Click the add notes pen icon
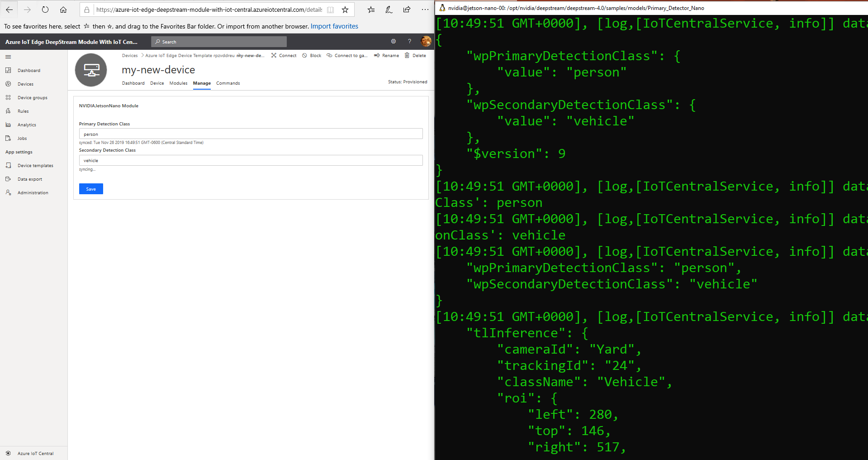This screenshot has height=460, width=868. 389,10
